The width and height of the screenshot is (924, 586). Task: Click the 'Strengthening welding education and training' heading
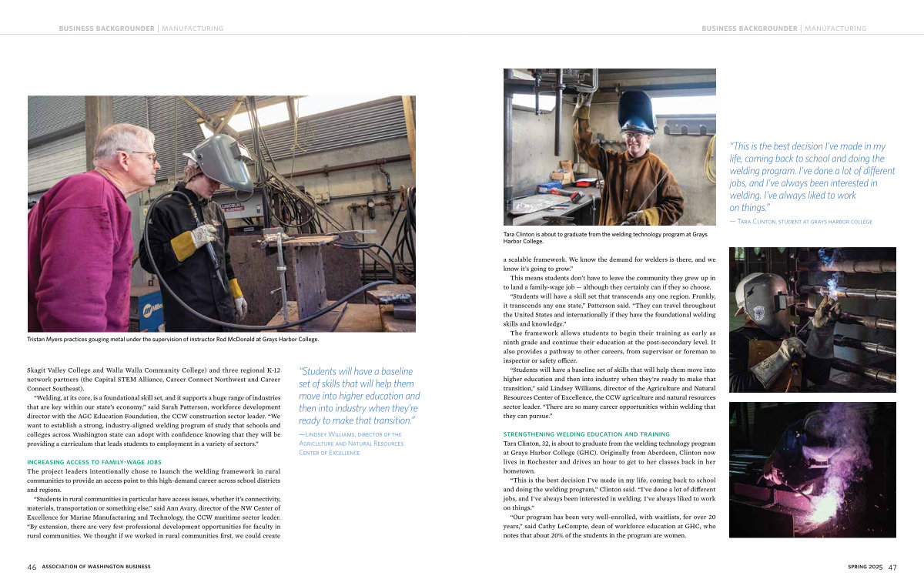(586, 434)
